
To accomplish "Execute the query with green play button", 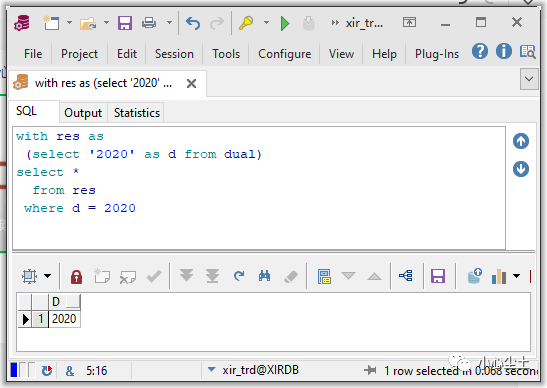I will 285,23.
